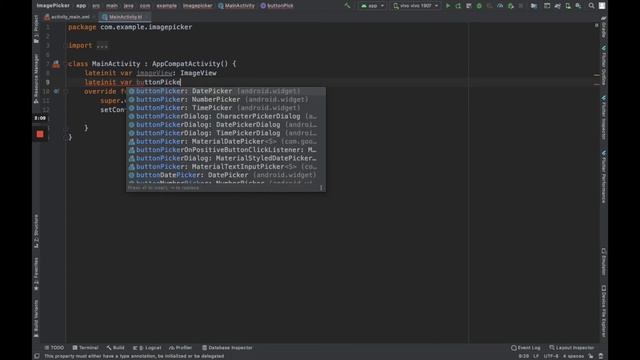Pick 'buttonPickerDialog: CharacterPickerDialog' suggestion
This screenshot has height=360, width=640.
pos(226,116)
